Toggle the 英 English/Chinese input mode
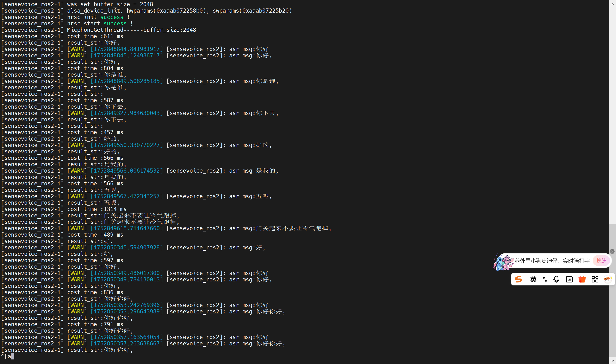The width and height of the screenshot is (616, 364). [x=533, y=279]
